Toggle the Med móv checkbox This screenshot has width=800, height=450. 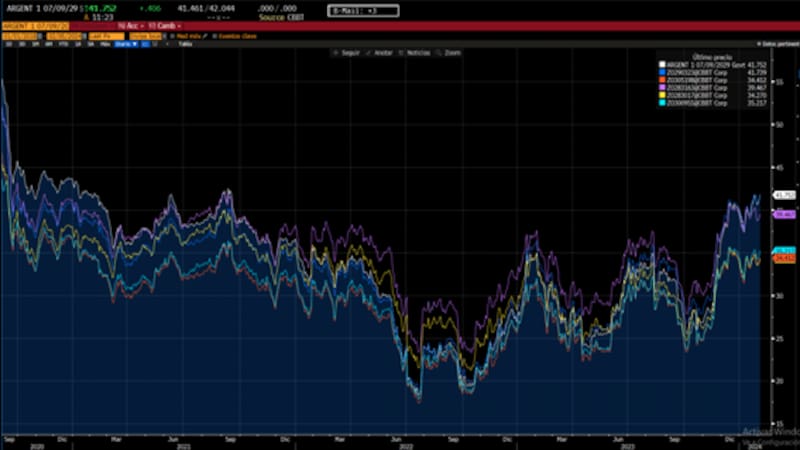(173, 35)
